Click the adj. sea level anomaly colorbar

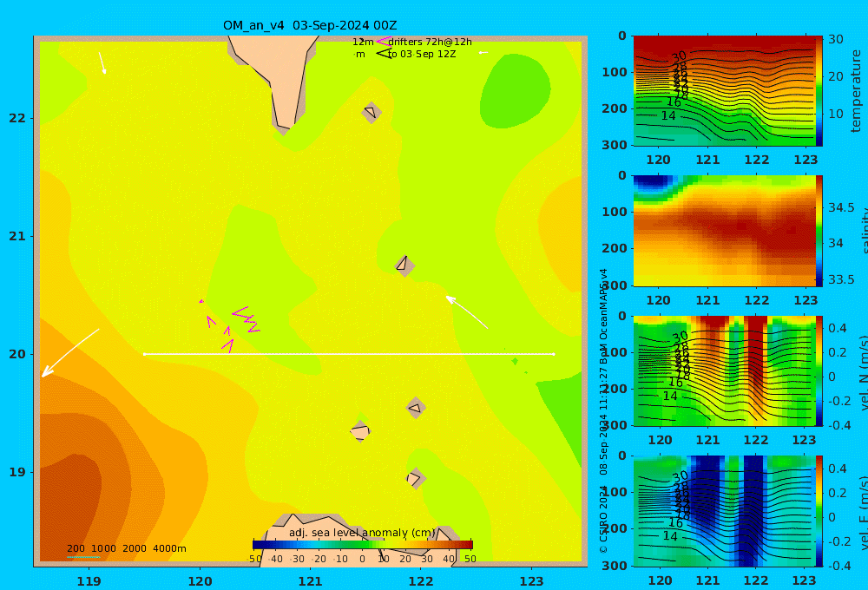point(363,545)
